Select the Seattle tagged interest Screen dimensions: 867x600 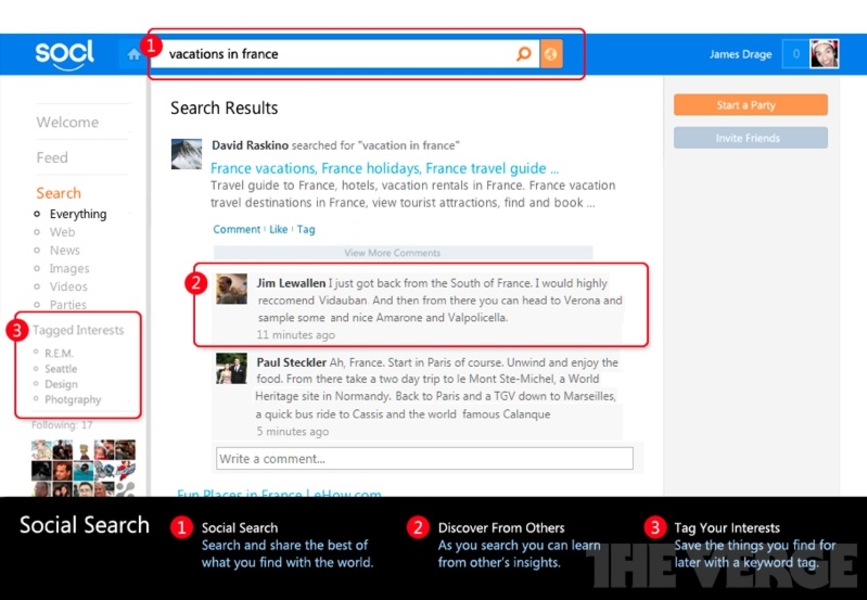tap(61, 369)
